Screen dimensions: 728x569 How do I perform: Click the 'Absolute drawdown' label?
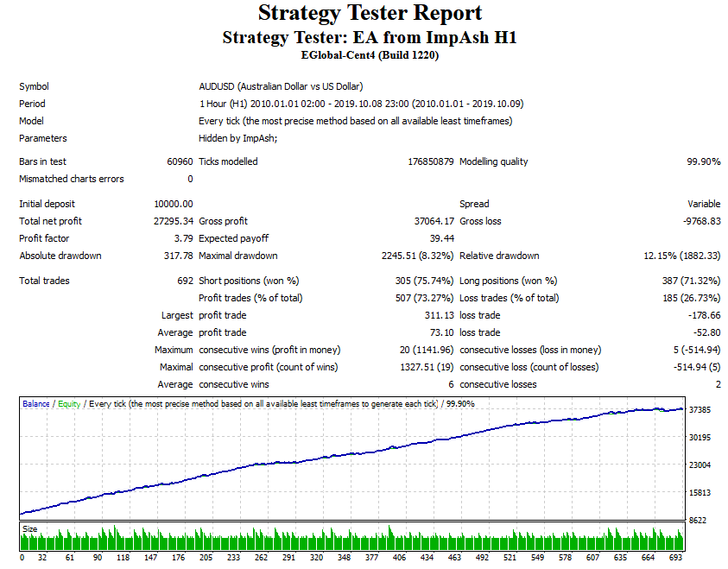click(60, 256)
